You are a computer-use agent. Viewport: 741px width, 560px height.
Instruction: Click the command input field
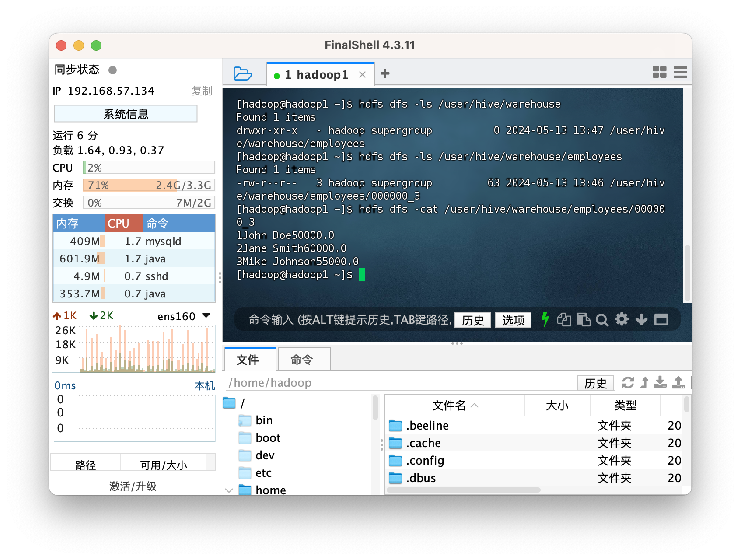click(x=349, y=320)
